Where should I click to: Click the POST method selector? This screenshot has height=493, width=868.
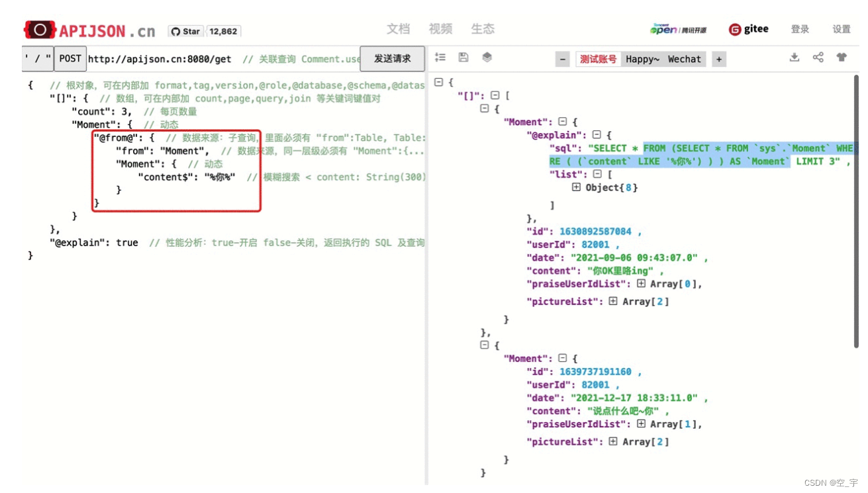(70, 58)
